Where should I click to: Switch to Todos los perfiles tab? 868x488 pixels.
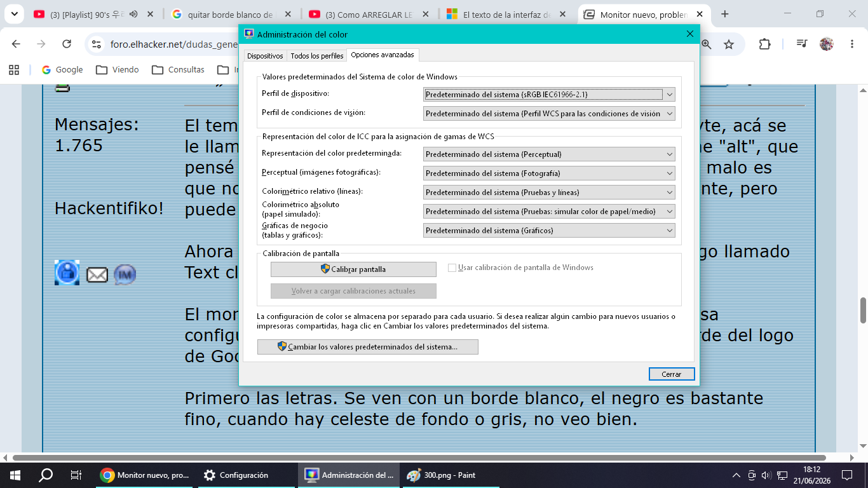317,56
